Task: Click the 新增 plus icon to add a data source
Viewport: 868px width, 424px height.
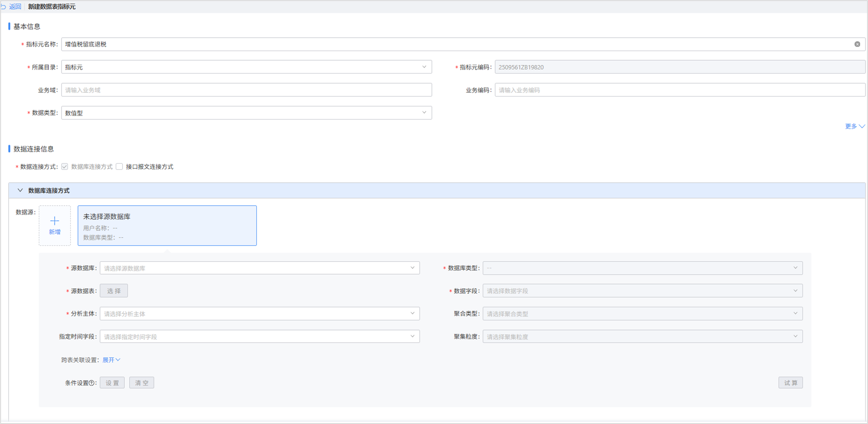Action: [x=55, y=221]
